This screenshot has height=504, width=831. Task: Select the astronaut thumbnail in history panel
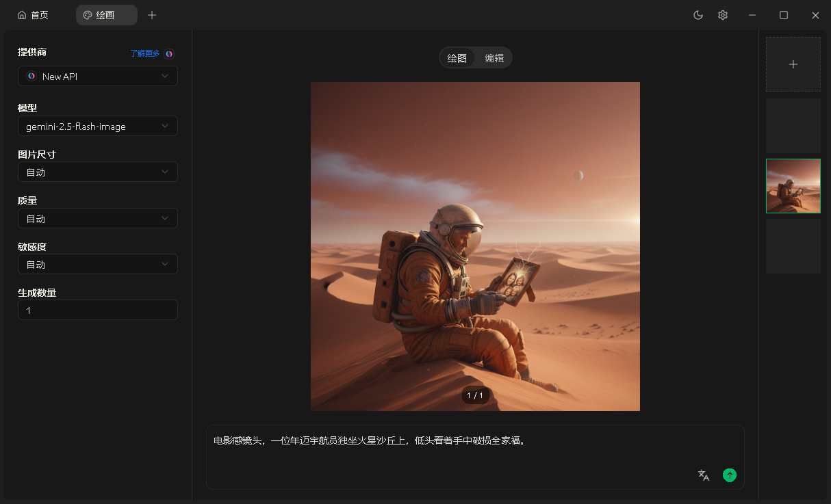pyautogui.click(x=793, y=186)
